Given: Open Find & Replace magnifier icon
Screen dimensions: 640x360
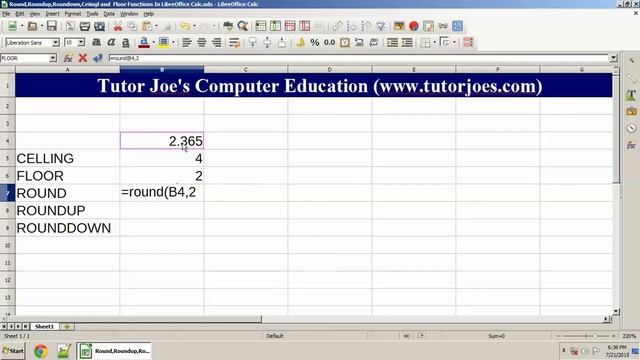Looking at the screenshot, I should [x=242, y=26].
